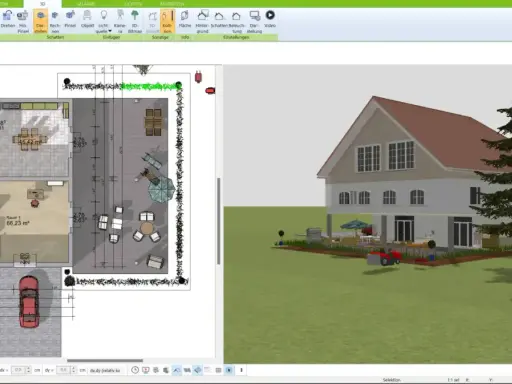Open the Lichtquelle dropdown arrow
The image size is (512, 384).
(x=110, y=31)
